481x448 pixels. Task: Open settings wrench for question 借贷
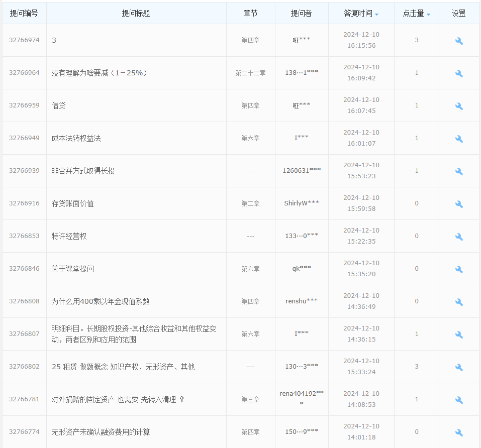[458, 105]
